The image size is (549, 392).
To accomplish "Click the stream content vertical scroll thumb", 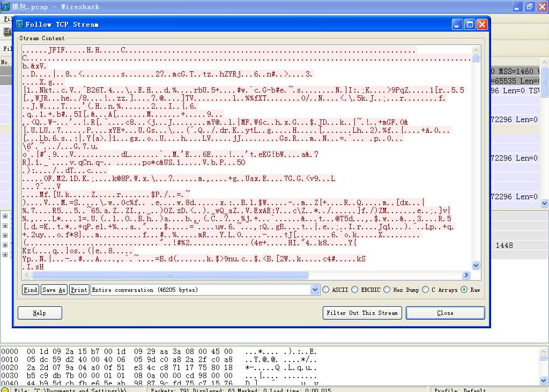I will (476, 58).
